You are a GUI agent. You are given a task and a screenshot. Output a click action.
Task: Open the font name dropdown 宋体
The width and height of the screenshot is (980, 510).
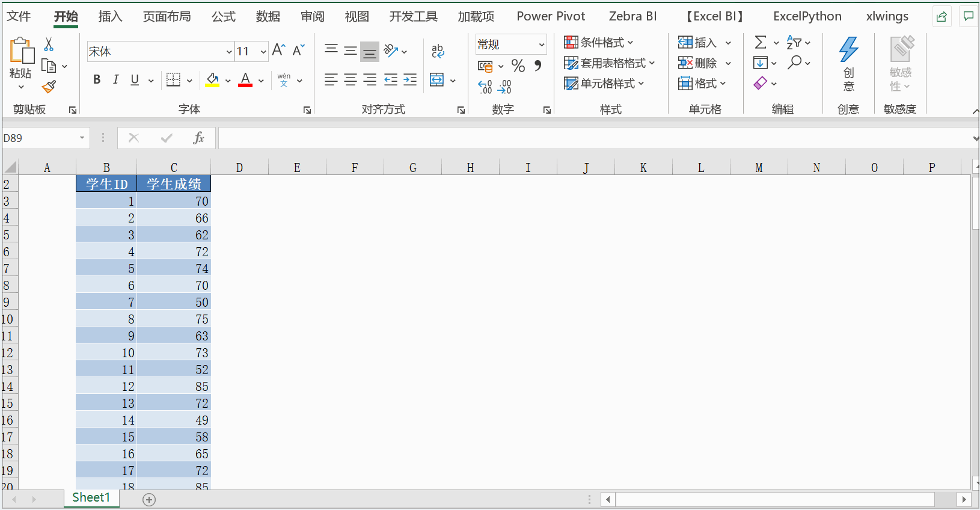[x=229, y=52]
